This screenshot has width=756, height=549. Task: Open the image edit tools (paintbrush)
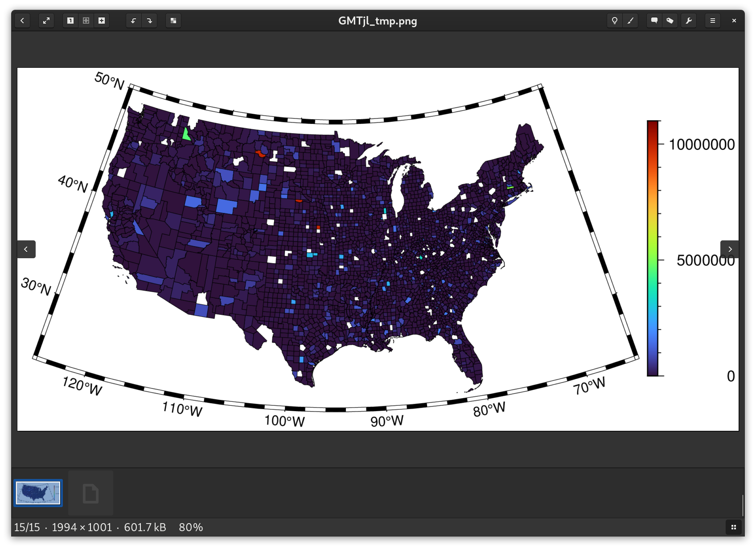tap(631, 21)
